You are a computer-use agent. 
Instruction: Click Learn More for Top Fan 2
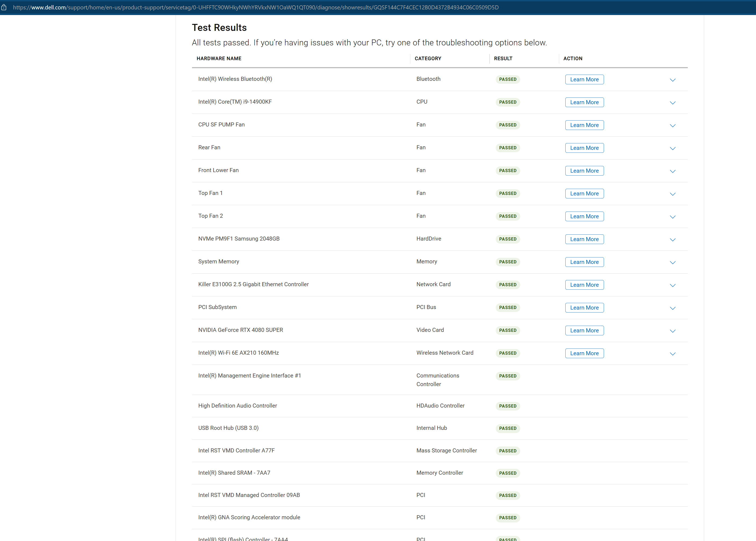click(x=584, y=216)
